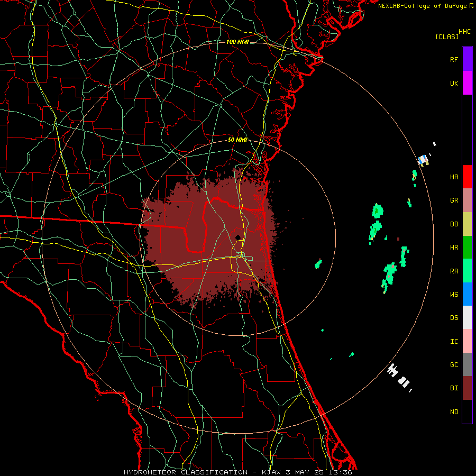The width and height of the screenshot is (476, 476).
Task: Select the BD yellow legend swatch
Action: (x=467, y=224)
